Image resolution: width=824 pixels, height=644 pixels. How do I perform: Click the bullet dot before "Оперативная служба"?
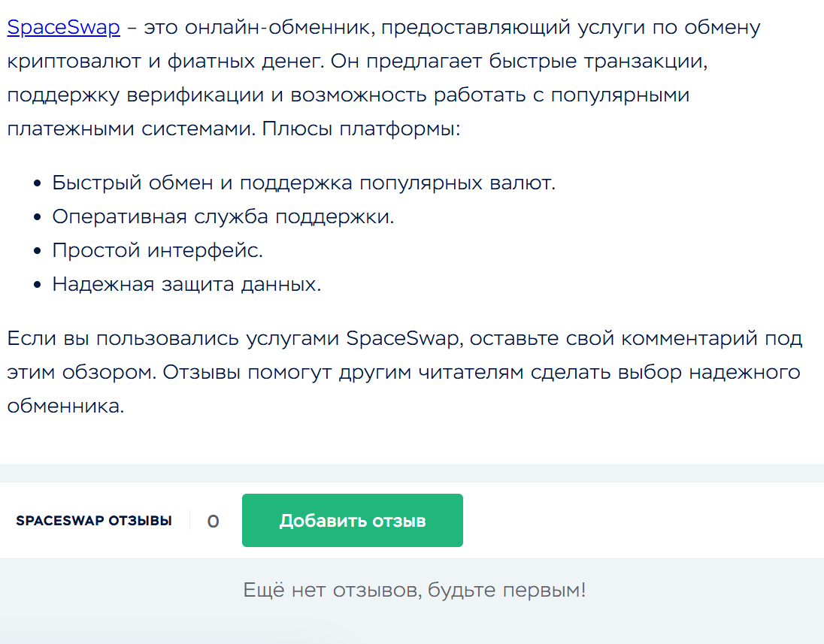38,217
